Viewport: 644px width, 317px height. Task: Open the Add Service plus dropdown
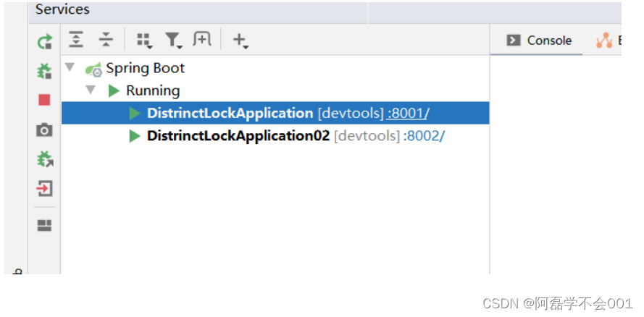coord(241,41)
